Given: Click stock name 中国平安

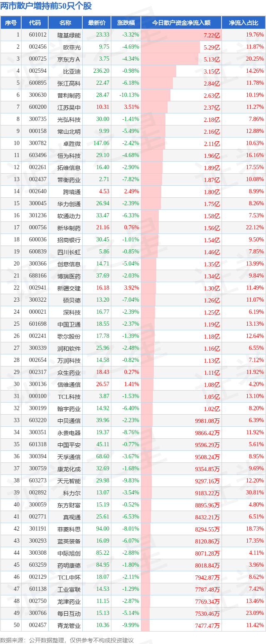Looking at the screenshot, I should pos(69,445).
